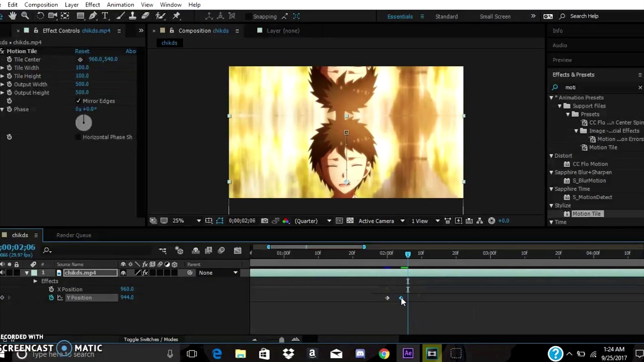Viewport: 644px width, 362px height.
Task: Select the Pan Behind anchor point tool
Action: coord(65,16)
